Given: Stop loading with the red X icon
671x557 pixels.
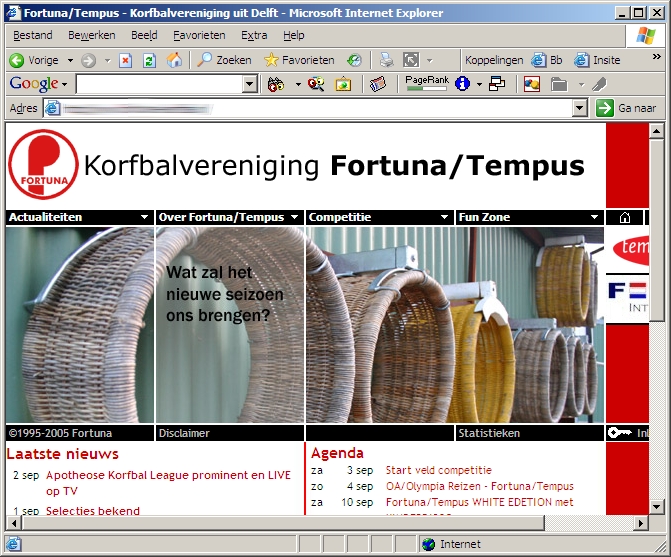Looking at the screenshot, I should 125,61.
